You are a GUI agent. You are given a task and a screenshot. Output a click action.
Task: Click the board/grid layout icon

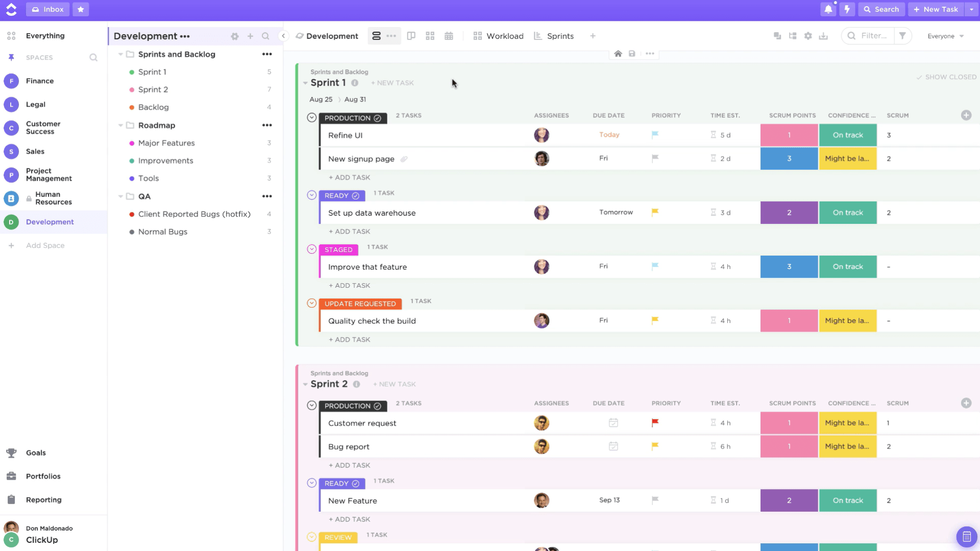[x=430, y=36]
